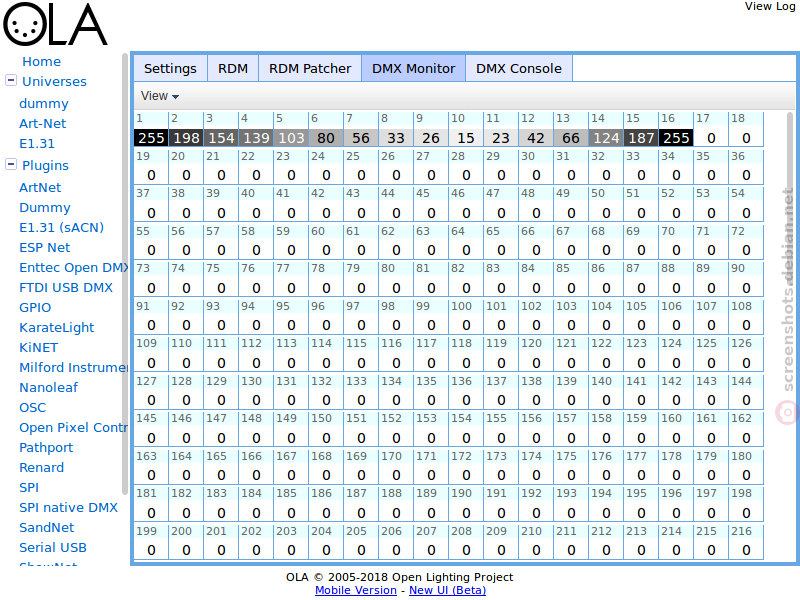Screen dimensions: 800x600
Task: Open the SPI native DMX plugin
Action: coord(68,508)
